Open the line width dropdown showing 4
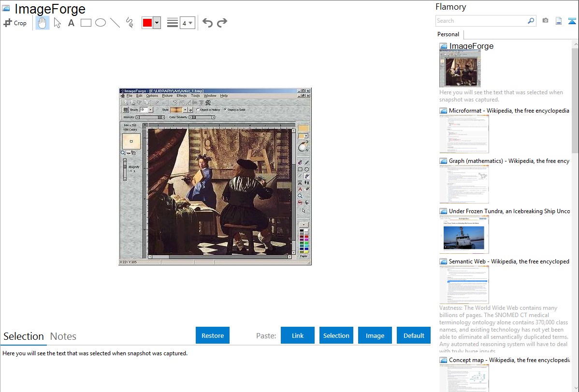Viewport: 579px width, 392px height. coord(187,23)
